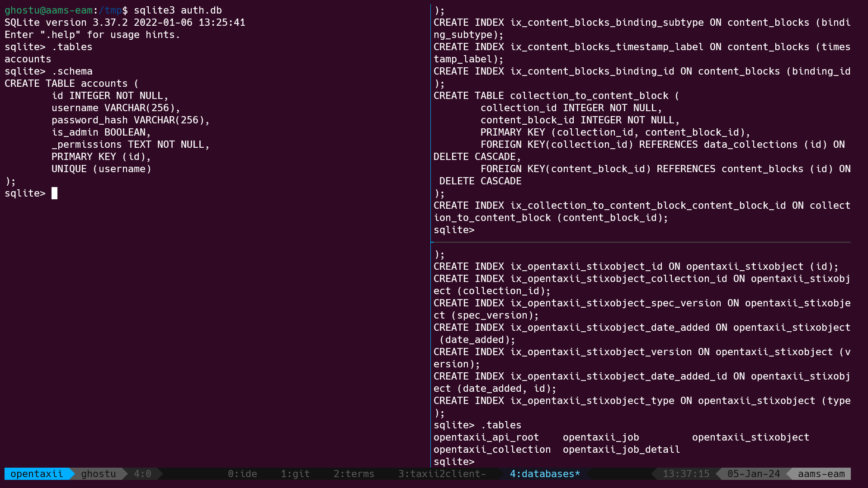Click 'PRIMARY KEY (collection_id, content_block_id),' line
Screen dimensions: 868x488
tap(615, 132)
